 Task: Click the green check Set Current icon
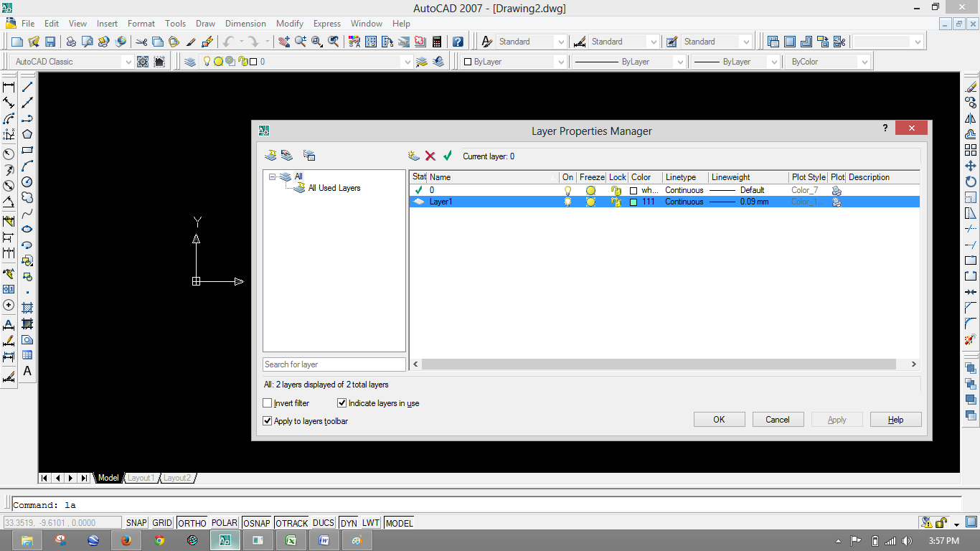[x=448, y=156]
